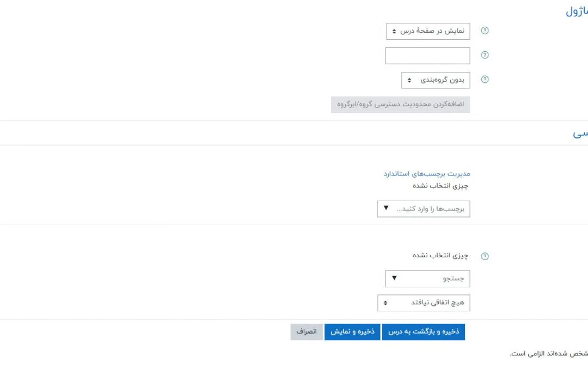588x368 pixels.
Task: Toggle the section header above the tags area
Action: click(579, 133)
